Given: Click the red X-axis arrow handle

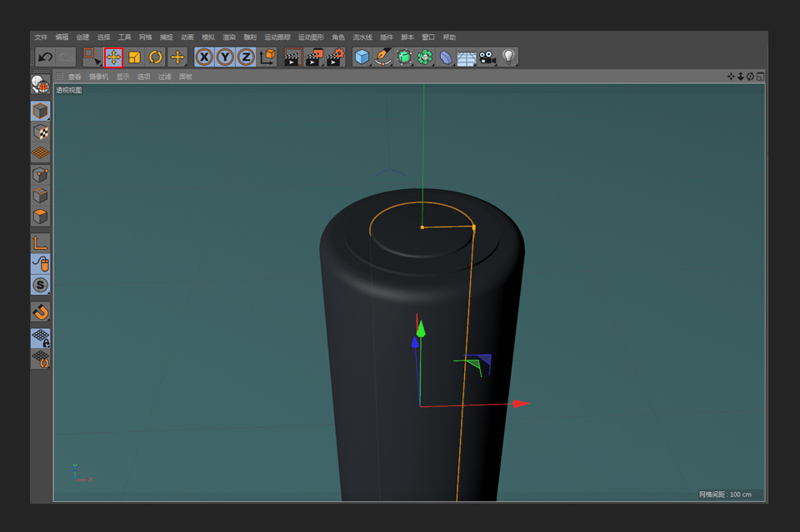Looking at the screenshot, I should click(522, 404).
